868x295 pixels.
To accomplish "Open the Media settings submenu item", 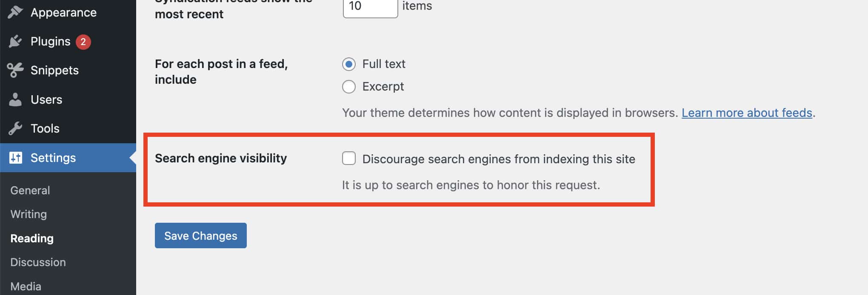I will [26, 286].
